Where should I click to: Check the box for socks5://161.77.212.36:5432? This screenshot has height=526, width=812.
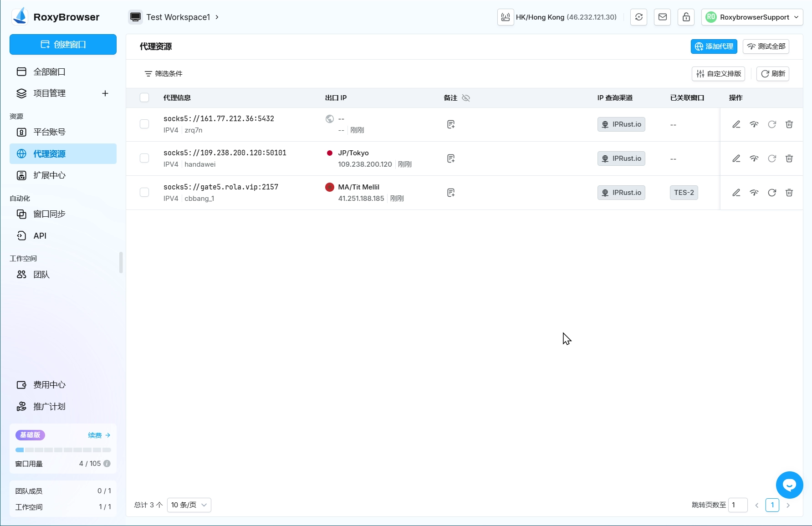point(144,124)
